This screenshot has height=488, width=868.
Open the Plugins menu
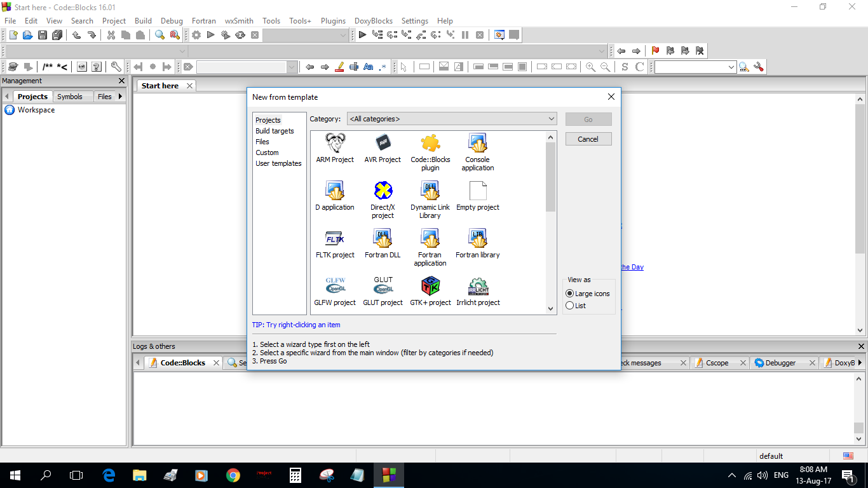pyautogui.click(x=333, y=21)
